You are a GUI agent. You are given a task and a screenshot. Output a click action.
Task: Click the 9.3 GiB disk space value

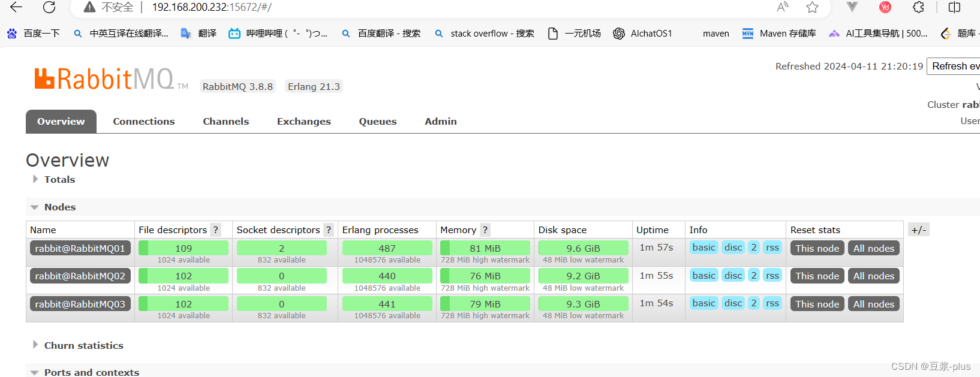pyautogui.click(x=584, y=304)
